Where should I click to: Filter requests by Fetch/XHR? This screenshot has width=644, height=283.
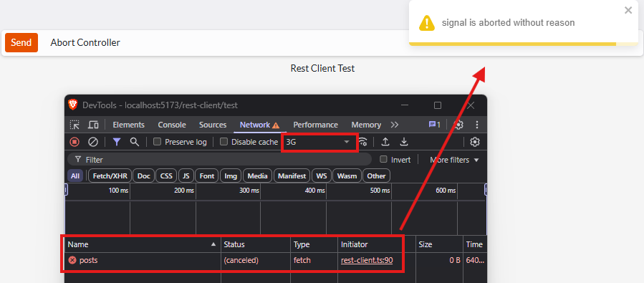pos(110,176)
